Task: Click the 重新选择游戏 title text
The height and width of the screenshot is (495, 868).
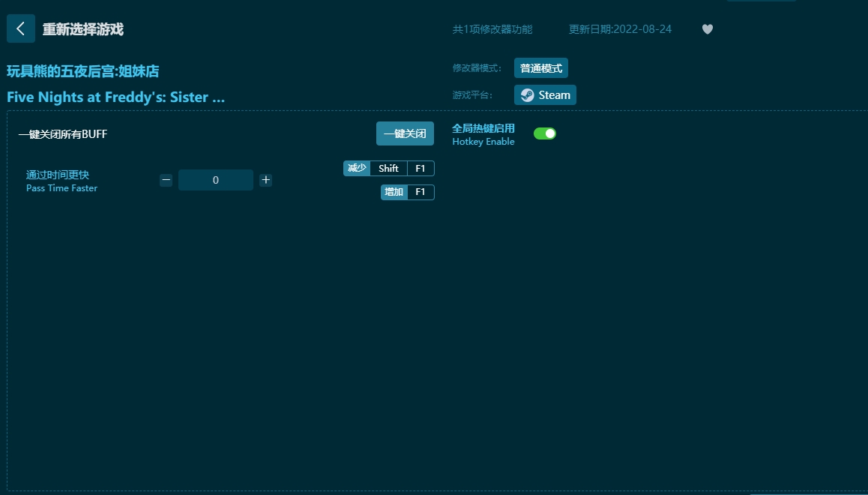Action: coord(83,29)
